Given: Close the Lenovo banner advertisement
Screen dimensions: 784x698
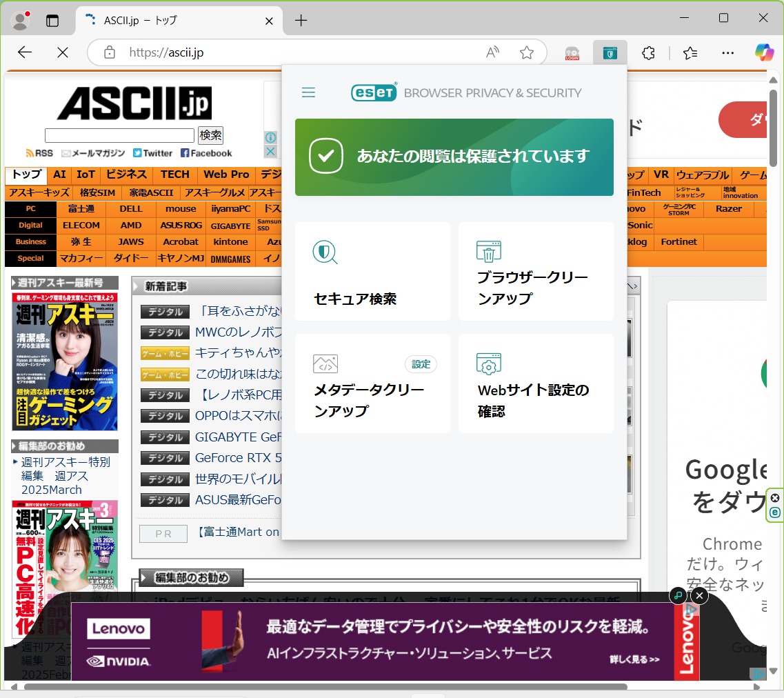Looking at the screenshot, I should pyautogui.click(x=699, y=595).
